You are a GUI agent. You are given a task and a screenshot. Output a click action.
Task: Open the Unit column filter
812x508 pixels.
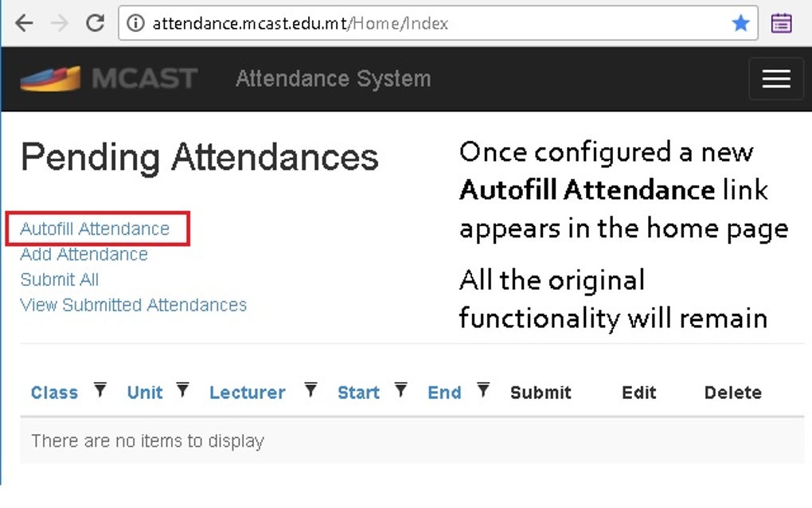tap(182, 389)
